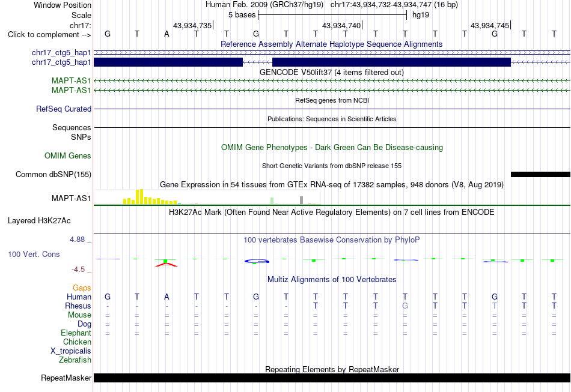This screenshot has height=392, width=571.
Task: Click the RepeatMasker track label
Action: point(66,378)
